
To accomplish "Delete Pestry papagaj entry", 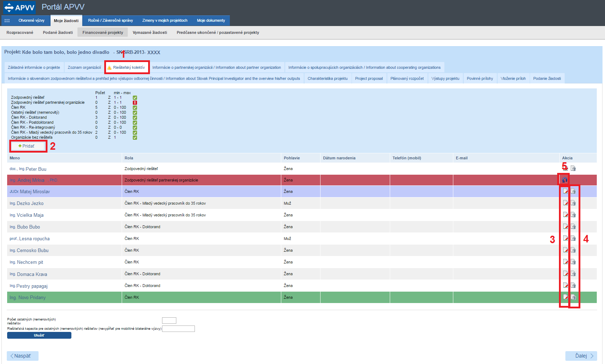I will pos(573,285).
